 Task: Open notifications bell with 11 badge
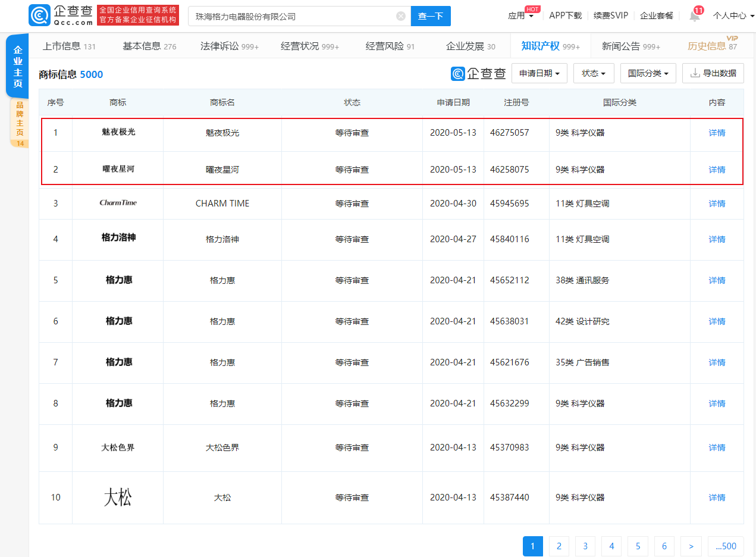point(695,15)
